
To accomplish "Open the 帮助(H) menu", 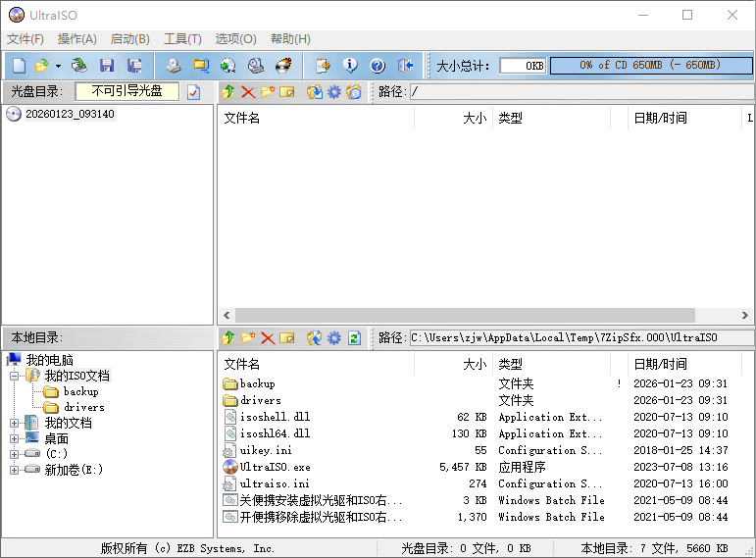I will coord(291,39).
